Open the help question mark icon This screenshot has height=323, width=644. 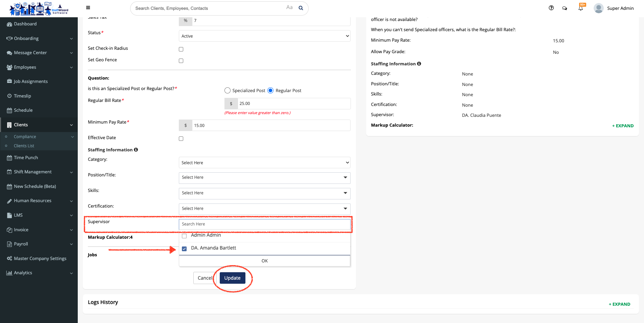tap(551, 8)
